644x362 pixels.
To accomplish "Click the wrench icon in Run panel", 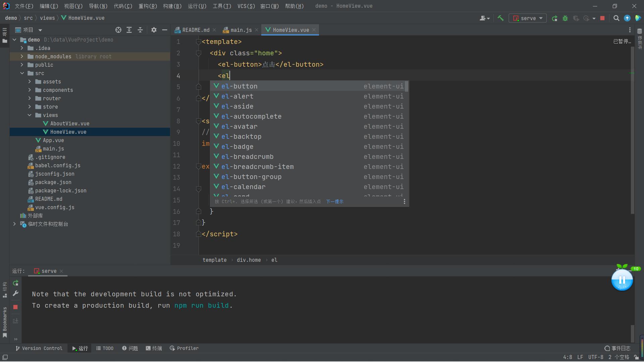I will pos(15,293).
